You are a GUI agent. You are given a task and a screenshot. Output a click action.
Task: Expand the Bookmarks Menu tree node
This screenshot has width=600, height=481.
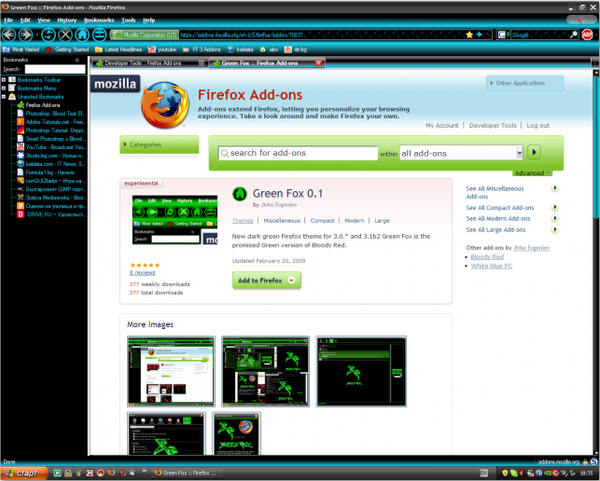3,88
